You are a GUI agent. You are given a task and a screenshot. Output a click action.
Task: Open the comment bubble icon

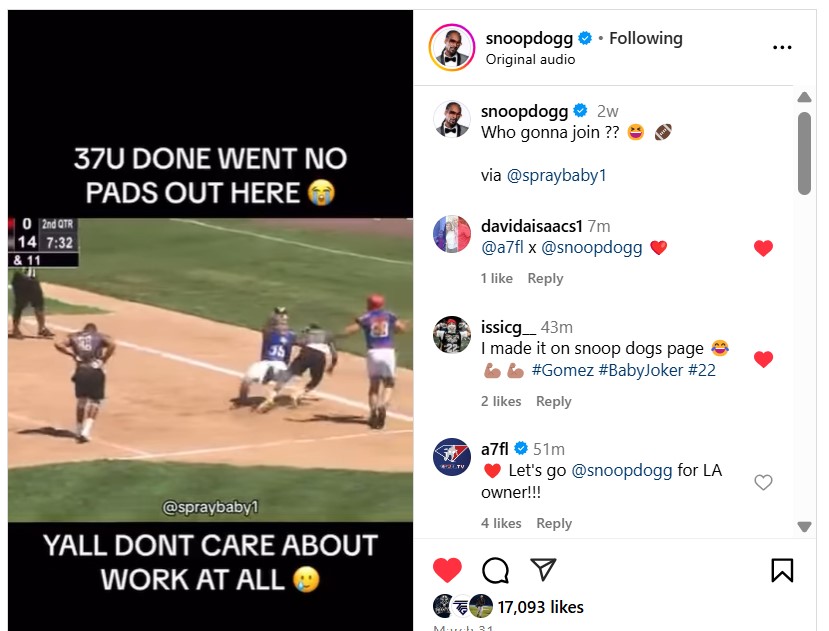[x=495, y=570]
